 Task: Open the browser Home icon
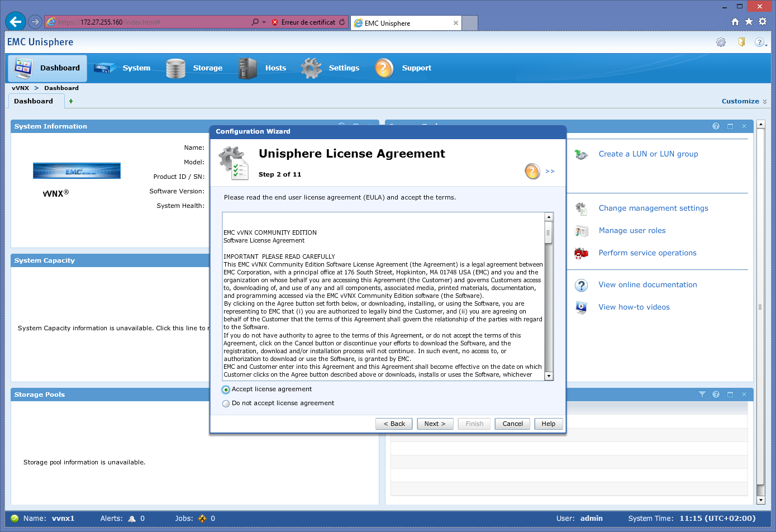click(735, 22)
